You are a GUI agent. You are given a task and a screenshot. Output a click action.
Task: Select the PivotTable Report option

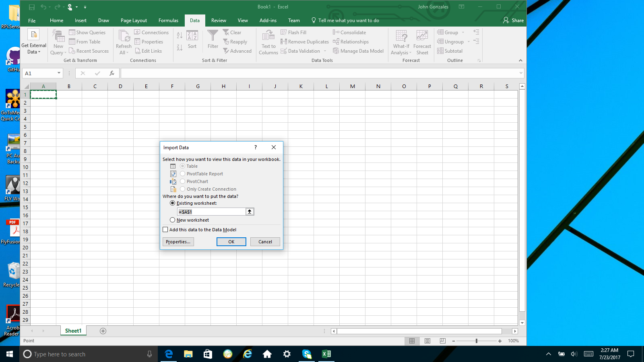click(182, 174)
